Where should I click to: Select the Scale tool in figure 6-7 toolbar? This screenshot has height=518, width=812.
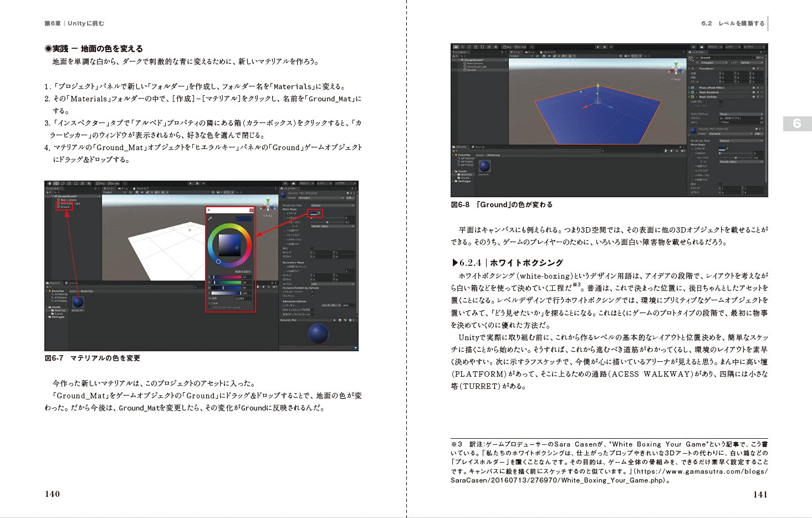(69, 183)
